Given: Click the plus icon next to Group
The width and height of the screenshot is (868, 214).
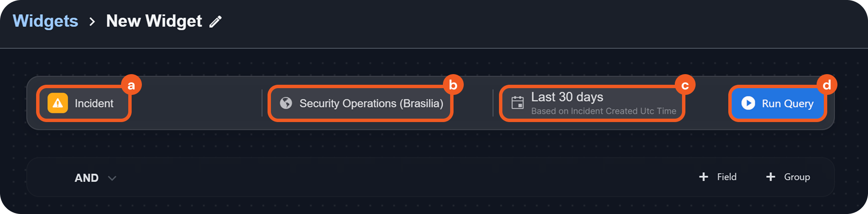Looking at the screenshot, I should [x=770, y=177].
